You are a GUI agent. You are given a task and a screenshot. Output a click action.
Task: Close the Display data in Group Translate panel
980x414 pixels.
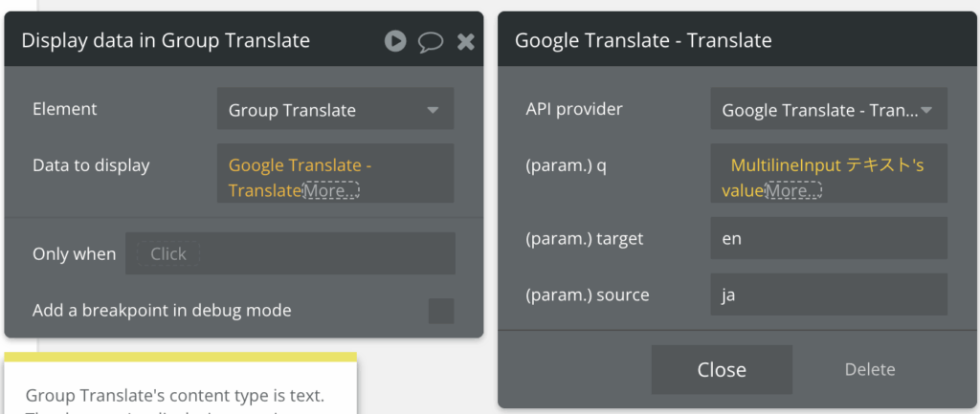point(466,42)
